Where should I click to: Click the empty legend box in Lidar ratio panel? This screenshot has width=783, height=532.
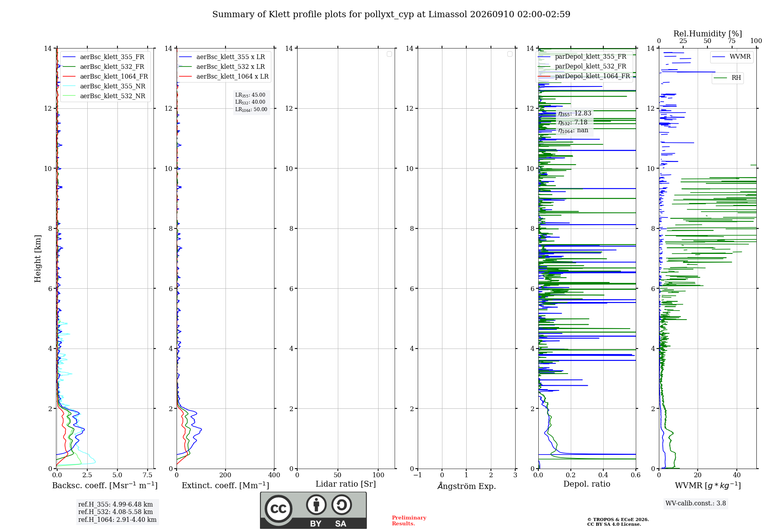[389, 54]
